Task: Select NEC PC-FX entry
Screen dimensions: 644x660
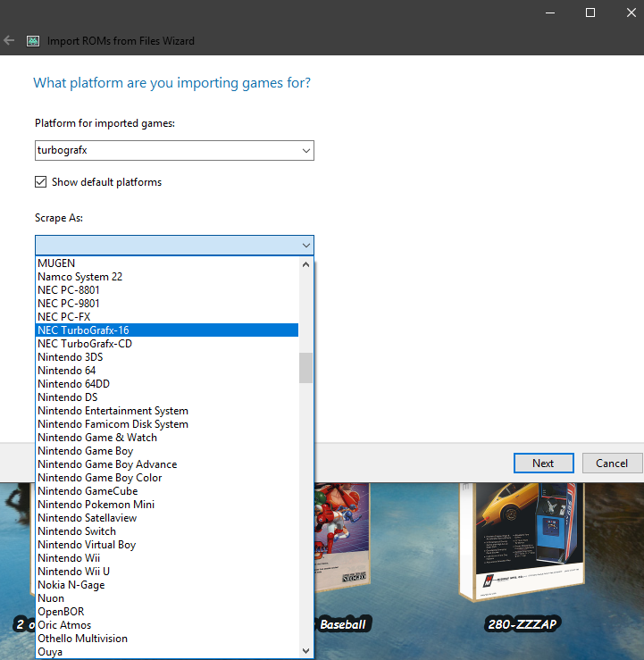Action: click(168, 316)
